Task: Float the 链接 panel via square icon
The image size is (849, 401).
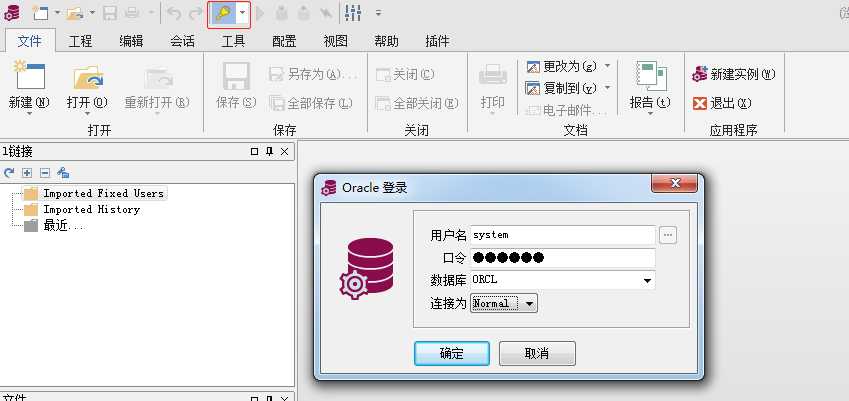Action: tap(254, 152)
